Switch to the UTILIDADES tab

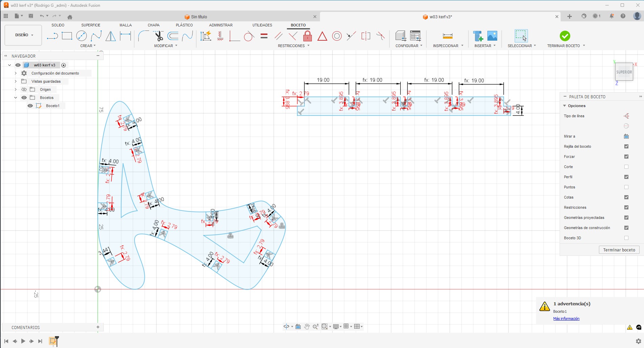(x=262, y=25)
